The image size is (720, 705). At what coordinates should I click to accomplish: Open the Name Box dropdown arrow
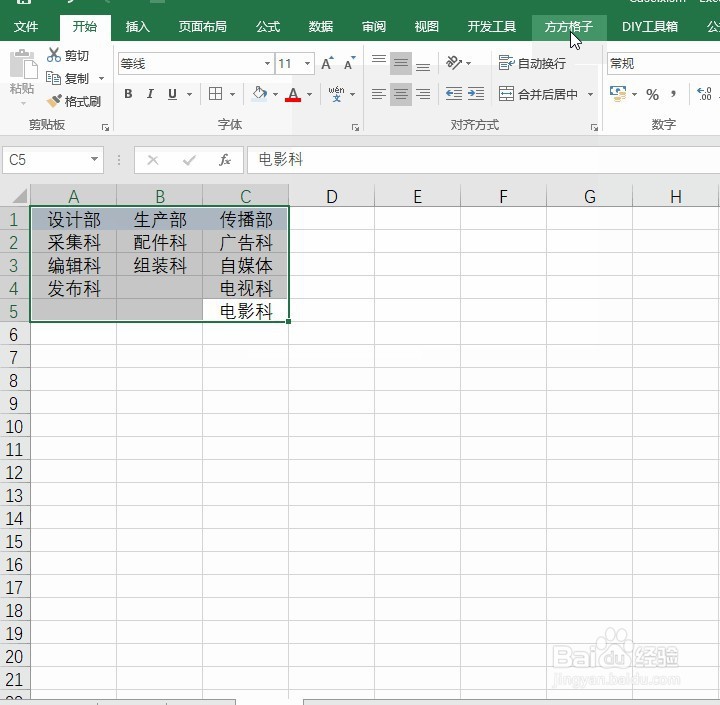coord(94,159)
